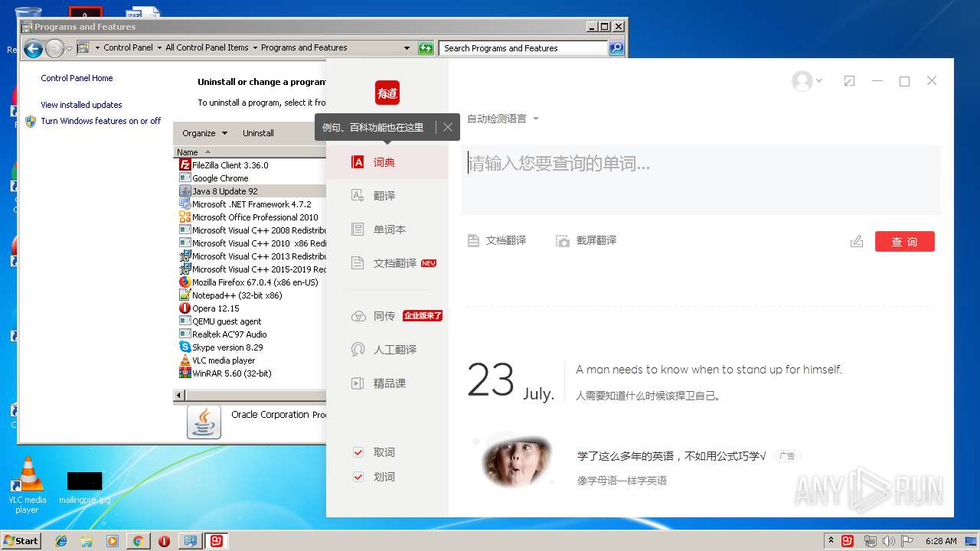Click the 人工翻译 headphone icon
The image size is (980, 551).
coord(358,350)
